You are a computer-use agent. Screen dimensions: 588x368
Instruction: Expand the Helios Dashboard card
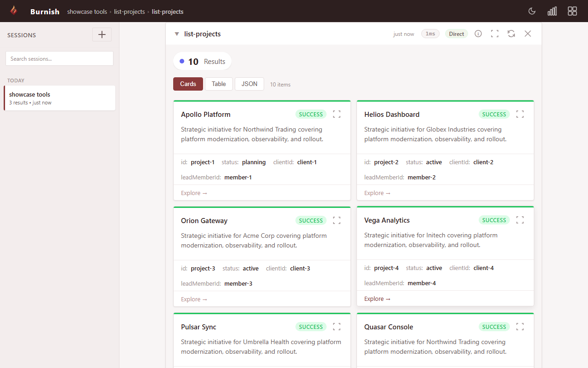(x=520, y=114)
